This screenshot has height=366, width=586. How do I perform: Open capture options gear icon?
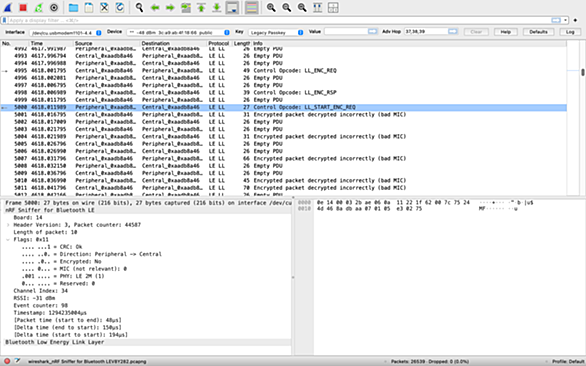[x=54, y=7]
